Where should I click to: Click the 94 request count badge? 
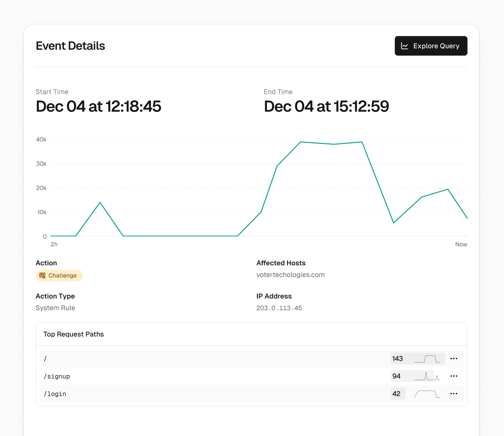pos(396,376)
